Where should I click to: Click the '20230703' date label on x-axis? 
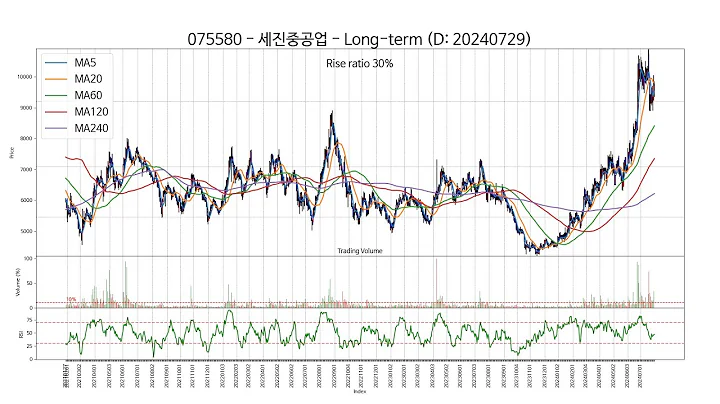click(474, 376)
